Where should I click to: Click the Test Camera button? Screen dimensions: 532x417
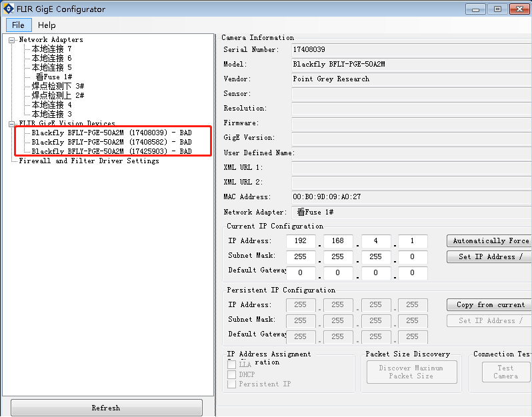coord(505,372)
